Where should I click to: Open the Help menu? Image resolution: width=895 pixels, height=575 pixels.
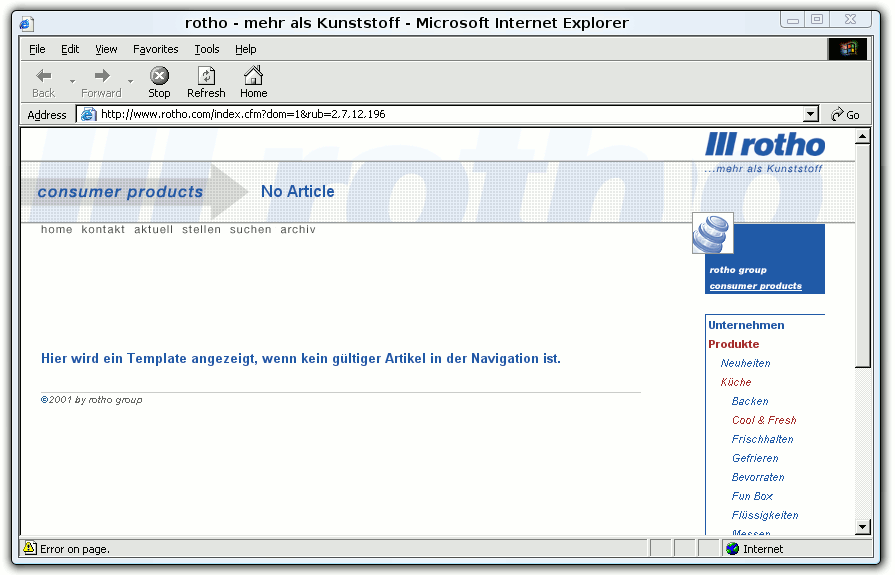[x=245, y=49]
